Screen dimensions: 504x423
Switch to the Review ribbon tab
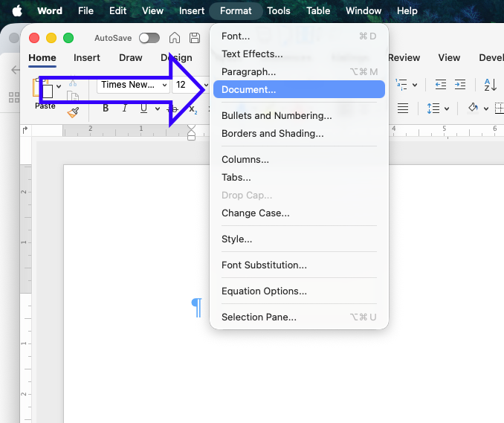[x=404, y=57]
